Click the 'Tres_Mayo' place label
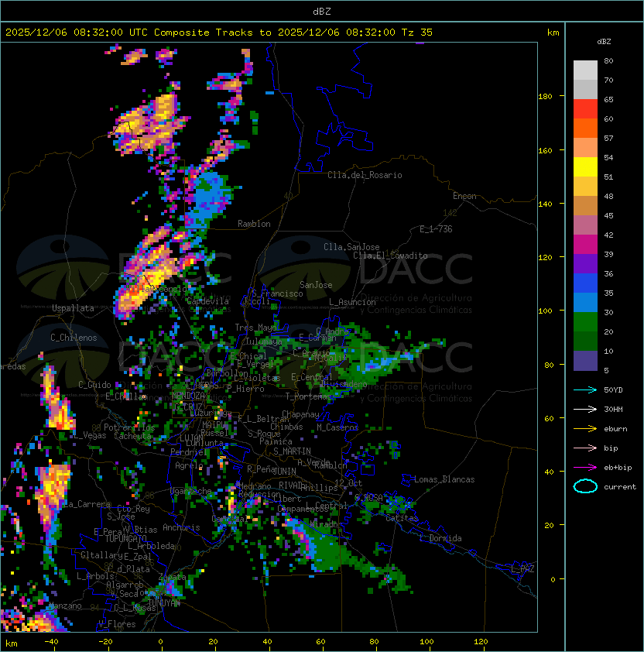Image resolution: width=644 pixels, height=652 pixels. coord(255,328)
